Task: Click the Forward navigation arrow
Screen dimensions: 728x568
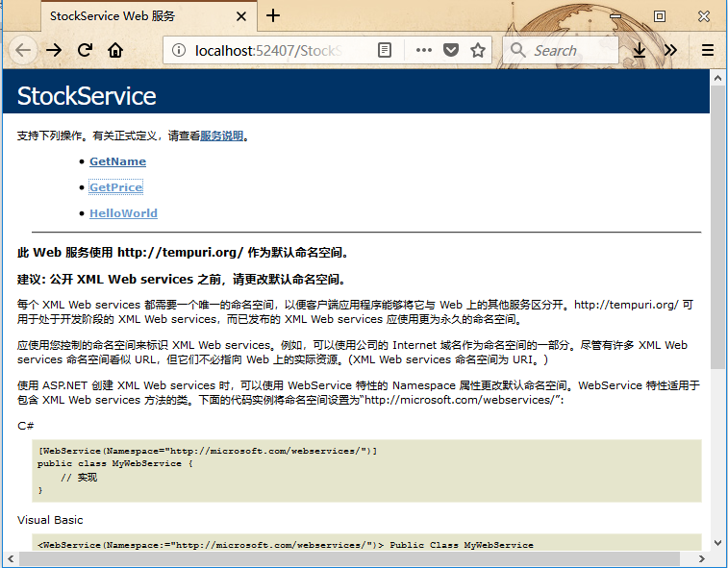Action: pos(54,50)
